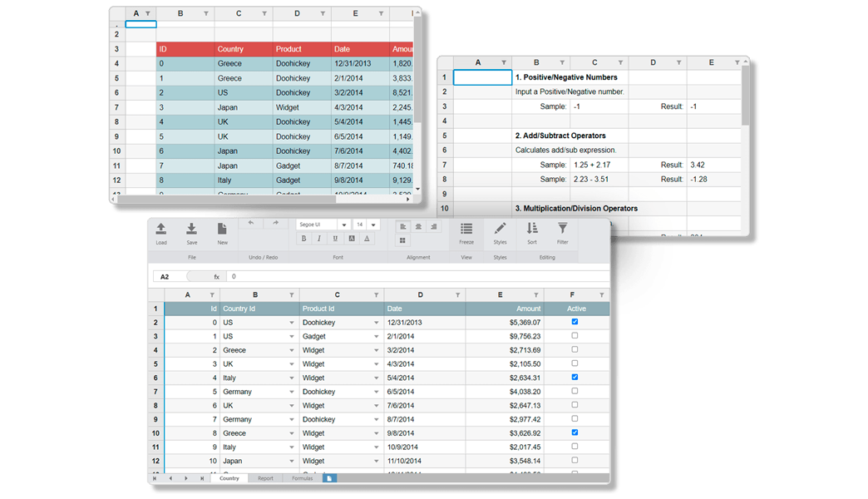Open Country Id dropdown in row 2
Image resolution: width=868 pixels, height=499 pixels.
(x=292, y=323)
